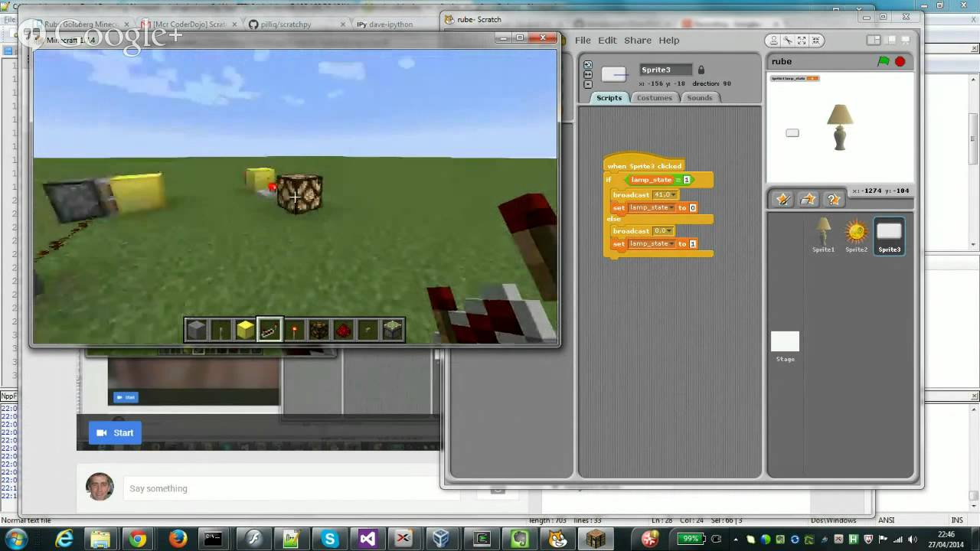Switch to the Costumes tab

(654, 98)
